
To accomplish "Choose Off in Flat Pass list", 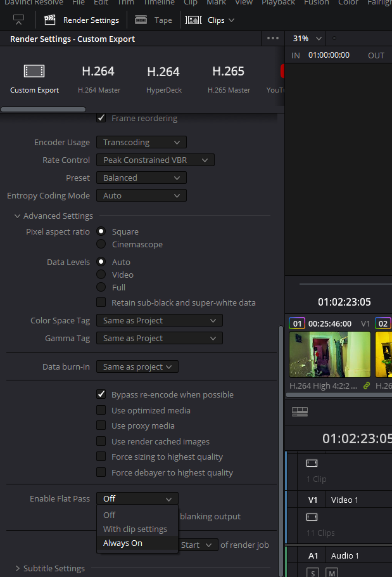I will tap(137, 515).
